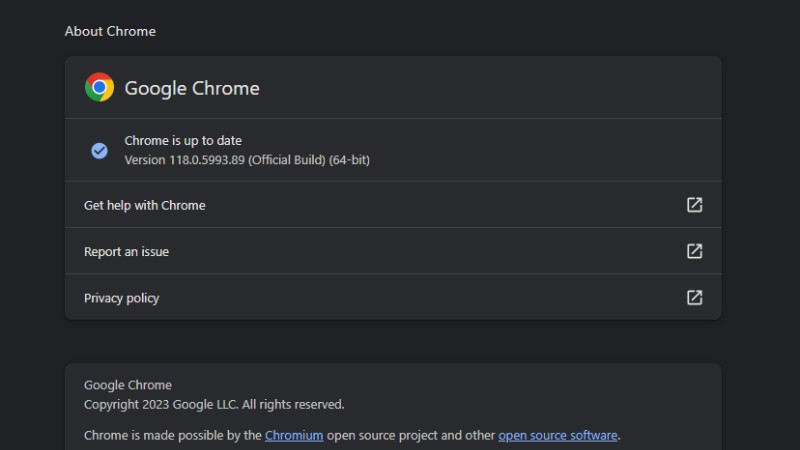Click the (64-bit) text in version line
The height and width of the screenshot is (450, 800).
pos(349,160)
